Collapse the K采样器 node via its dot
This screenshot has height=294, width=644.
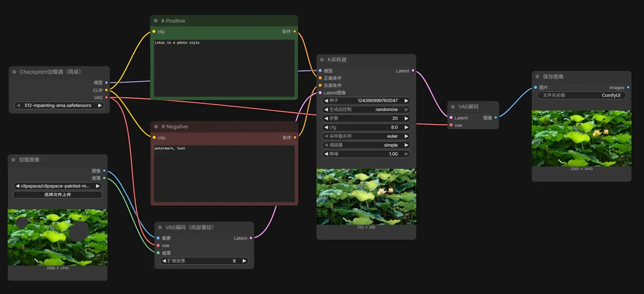point(322,60)
